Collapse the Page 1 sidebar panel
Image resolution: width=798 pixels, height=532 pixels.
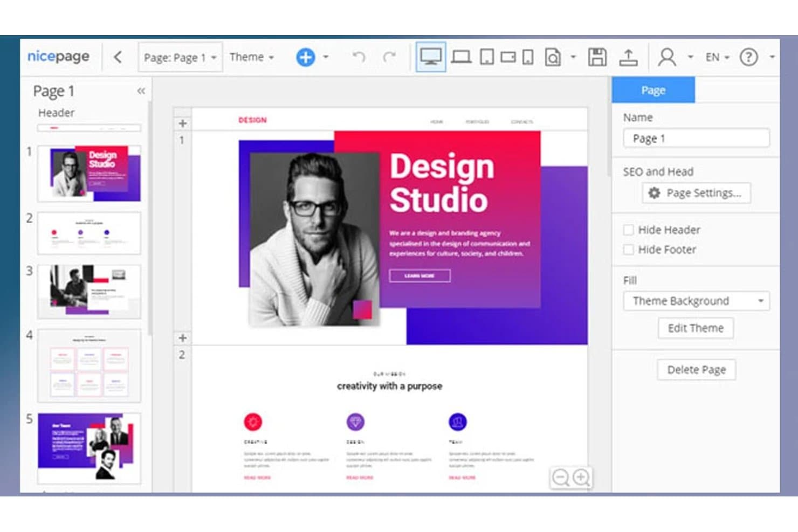141,91
